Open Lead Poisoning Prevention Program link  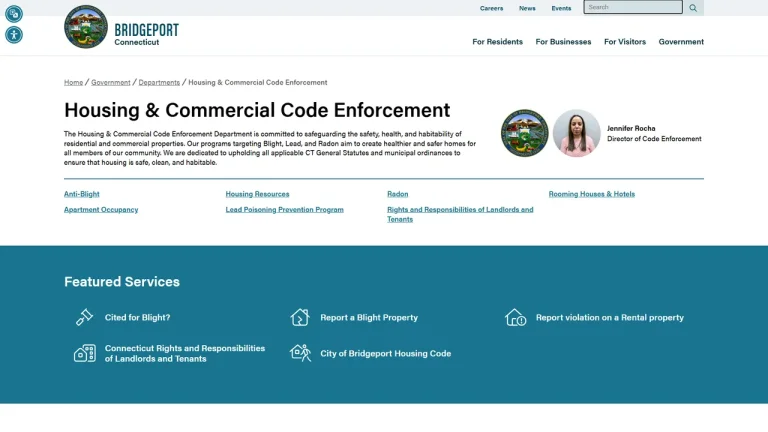point(284,210)
